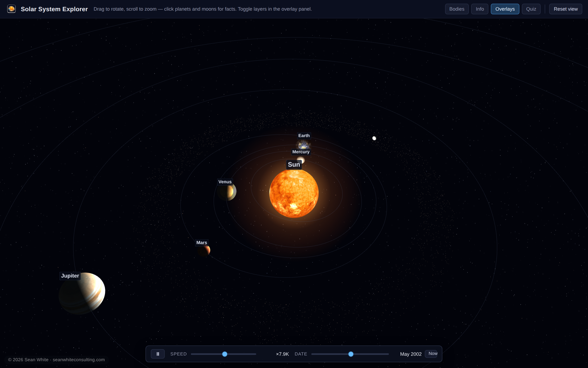Click the small white body in asteroid belt

point(374,138)
